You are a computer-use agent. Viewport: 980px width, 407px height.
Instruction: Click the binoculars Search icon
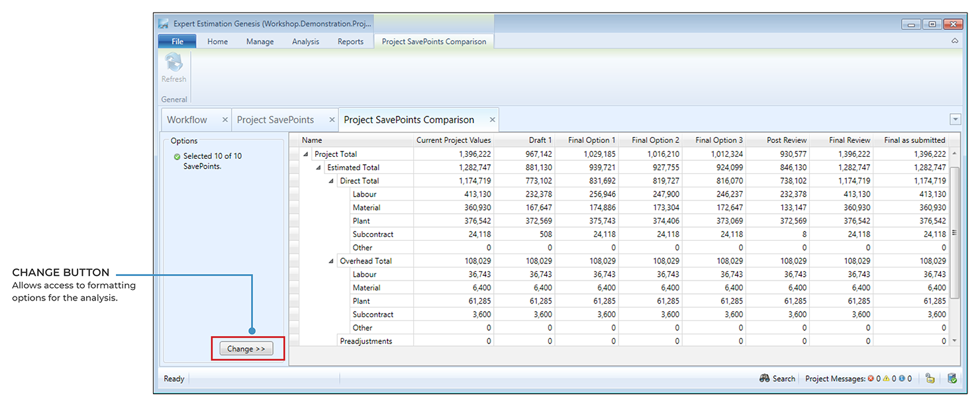pyautogui.click(x=764, y=379)
